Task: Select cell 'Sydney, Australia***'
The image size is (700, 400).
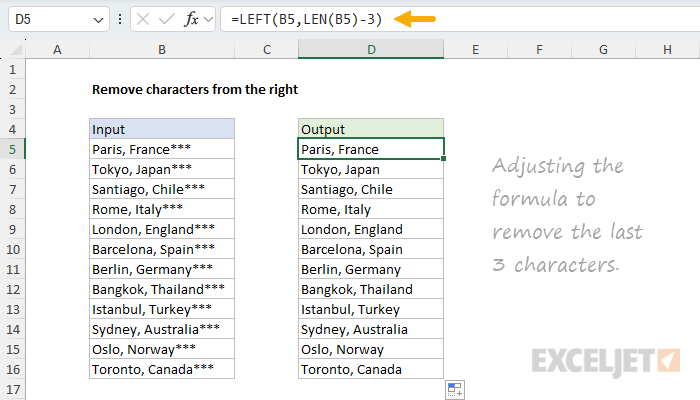Action: pos(162,329)
